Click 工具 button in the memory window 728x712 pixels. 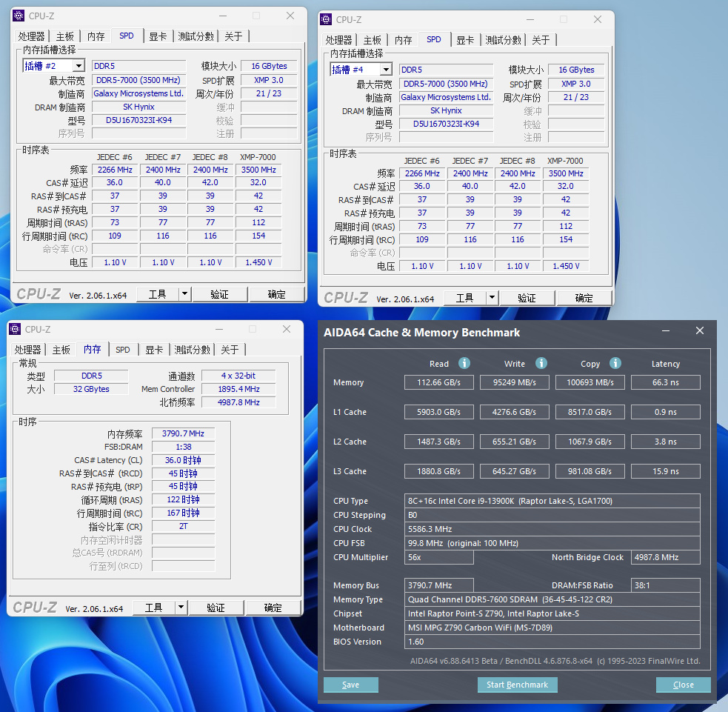(154, 608)
